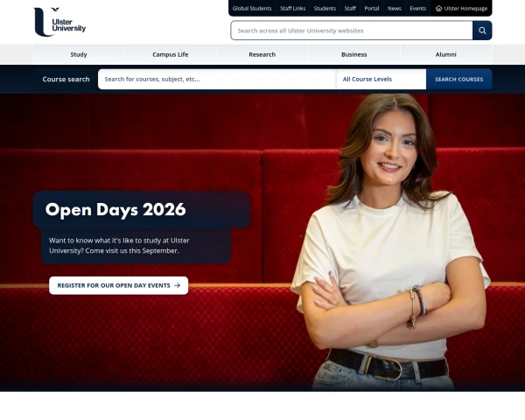
Task: Go to the News link
Action: click(x=395, y=9)
